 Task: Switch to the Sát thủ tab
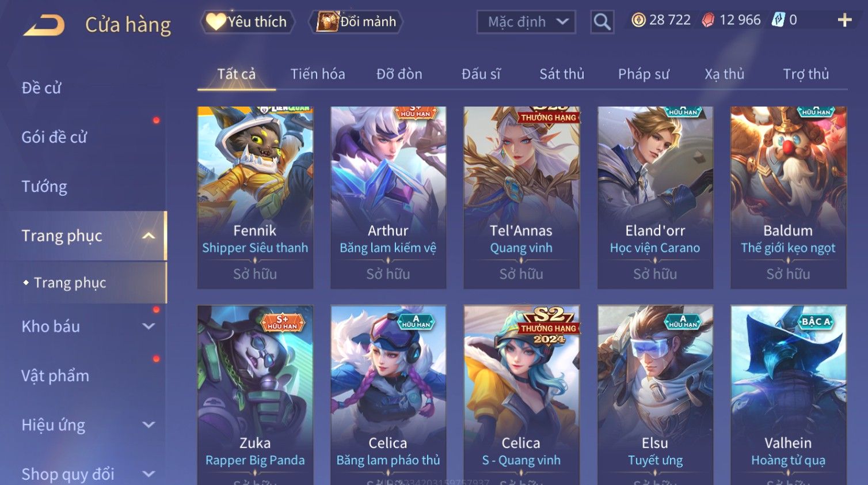click(562, 74)
